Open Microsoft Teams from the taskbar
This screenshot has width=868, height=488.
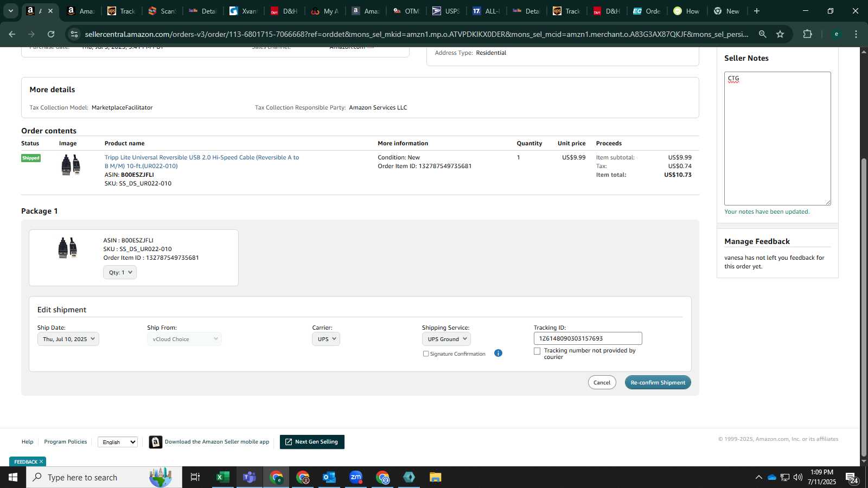pyautogui.click(x=249, y=477)
